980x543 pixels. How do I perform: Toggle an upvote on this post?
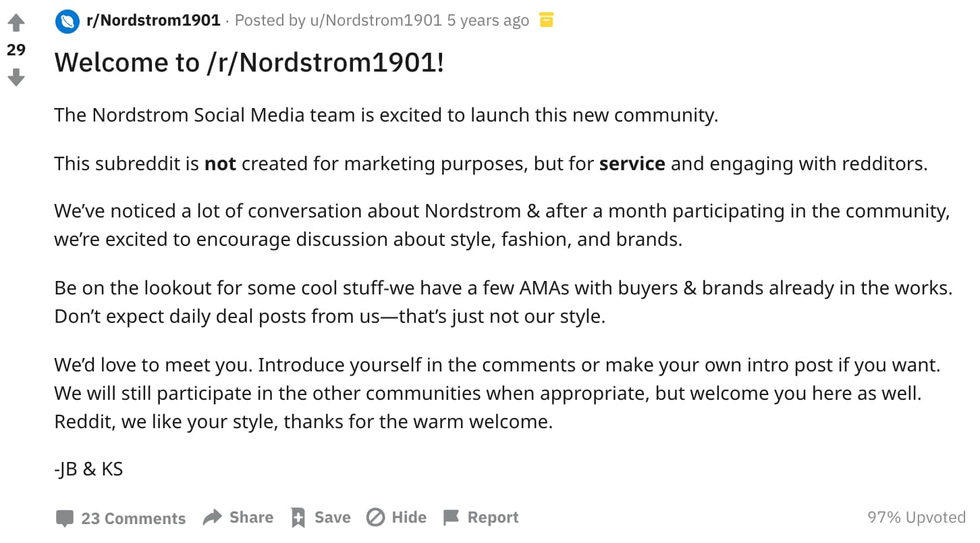click(x=16, y=22)
